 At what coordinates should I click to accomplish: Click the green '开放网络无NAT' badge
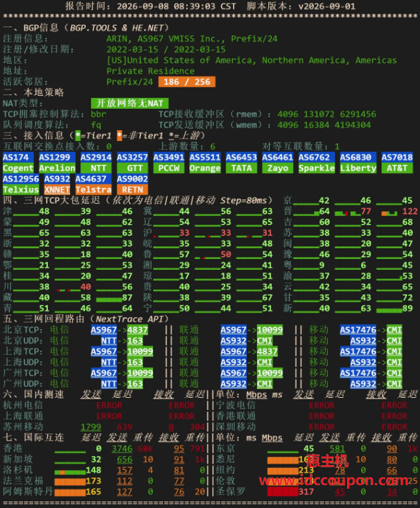[130, 103]
